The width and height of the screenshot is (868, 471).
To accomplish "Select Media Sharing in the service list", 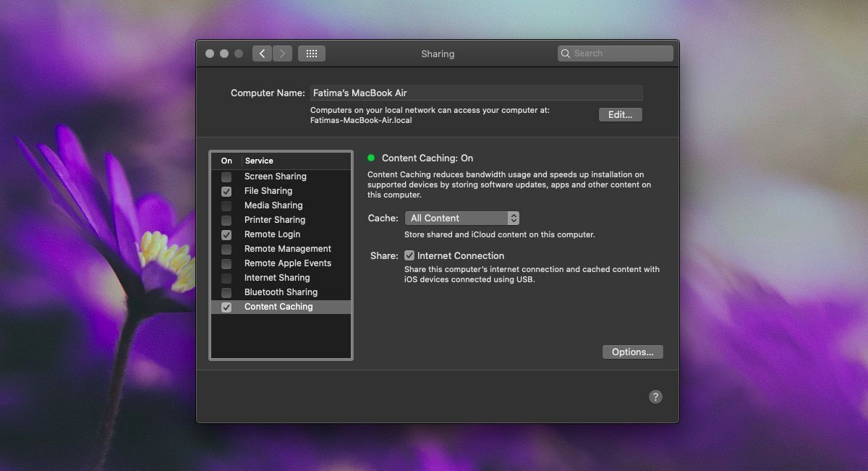I will click(281, 205).
